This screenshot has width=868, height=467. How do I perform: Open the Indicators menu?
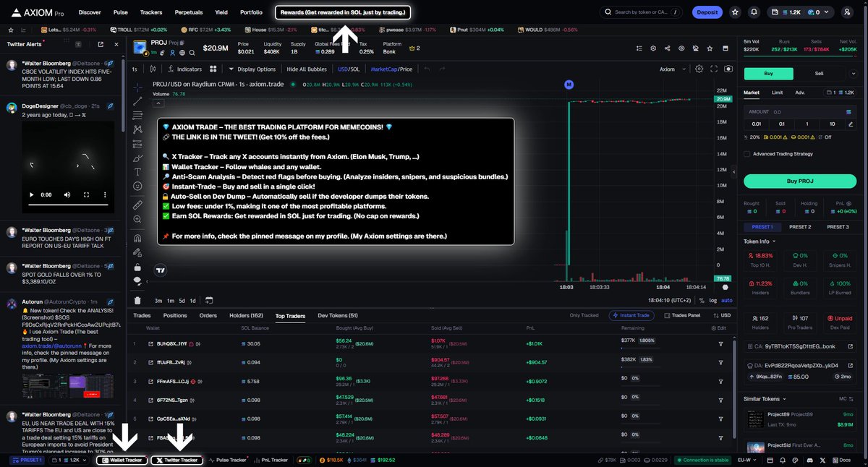point(184,69)
